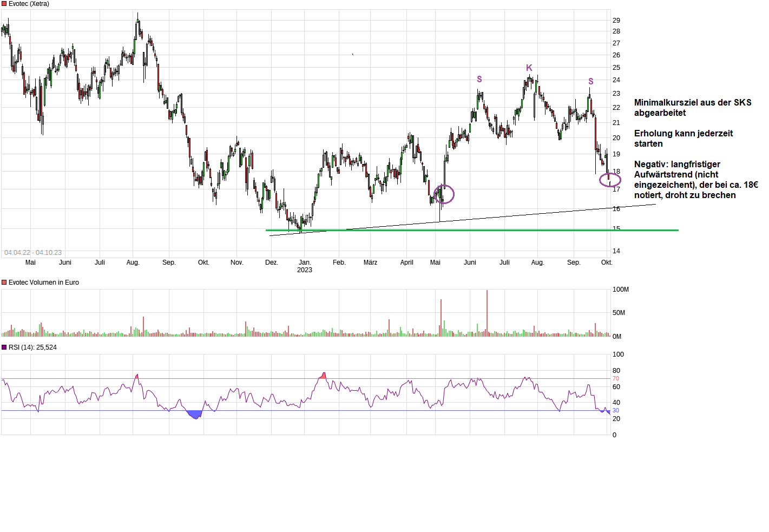Image resolution: width=769 pixels, height=532 pixels.
Task: Click the price axis label 18
Action: click(616, 172)
